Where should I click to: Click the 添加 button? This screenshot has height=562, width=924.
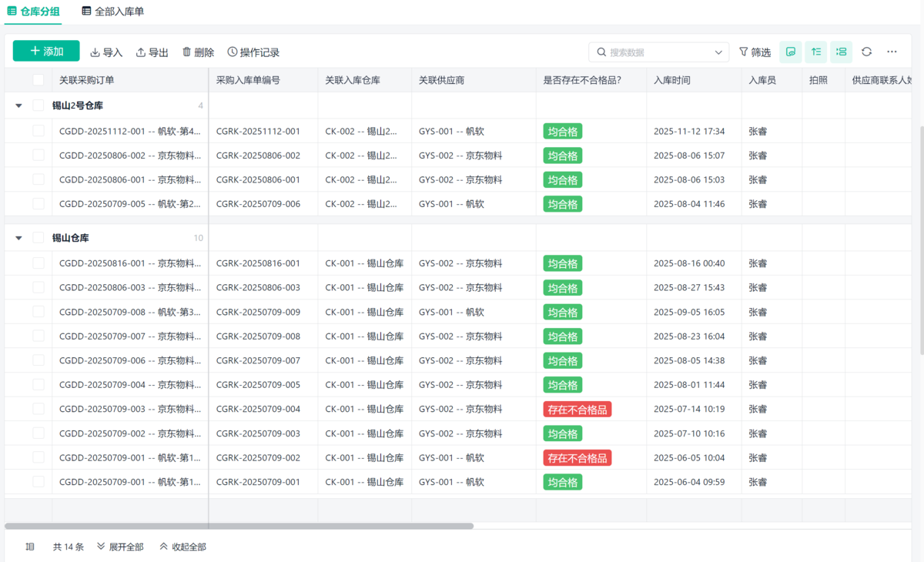[46, 52]
